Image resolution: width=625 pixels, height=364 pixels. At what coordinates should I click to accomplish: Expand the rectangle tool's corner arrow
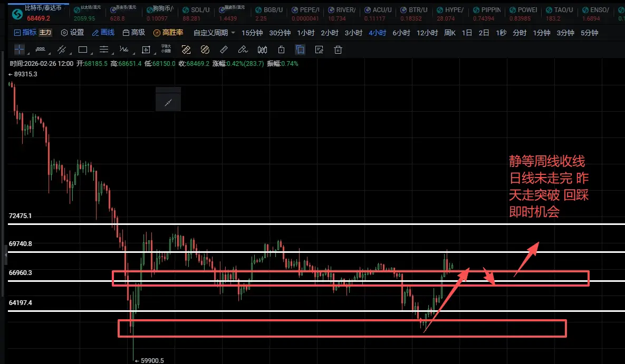(x=92, y=54)
